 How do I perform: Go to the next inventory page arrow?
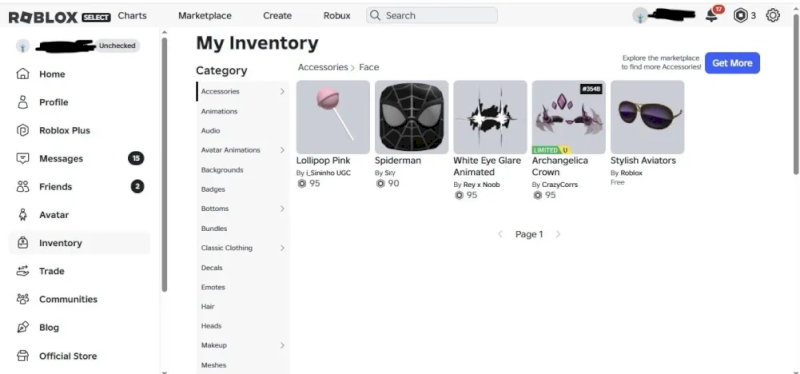pyautogui.click(x=558, y=234)
